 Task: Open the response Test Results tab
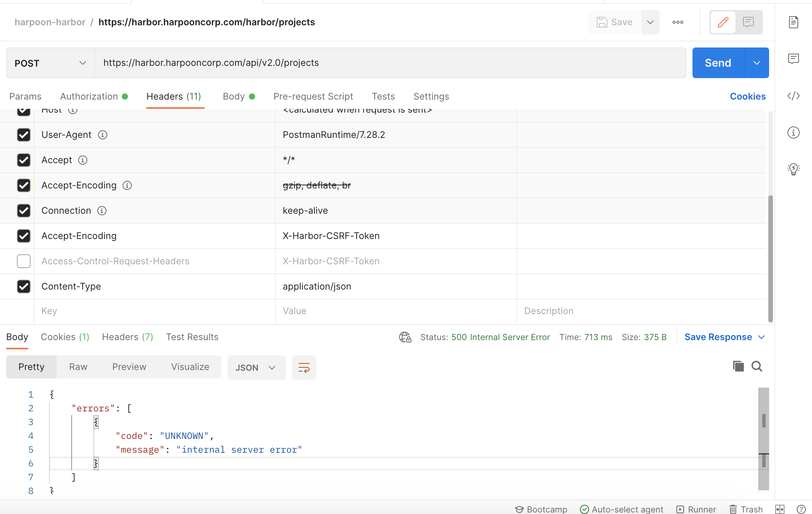click(192, 337)
